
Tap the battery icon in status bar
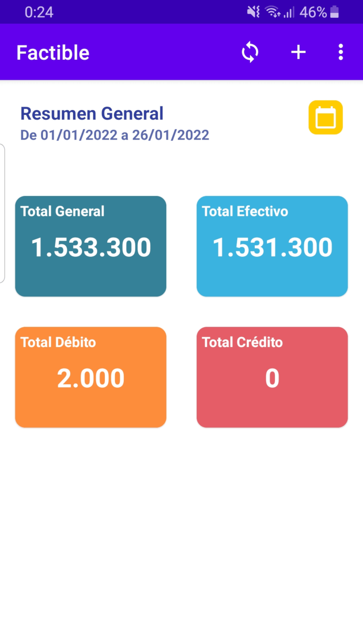pos(334,12)
